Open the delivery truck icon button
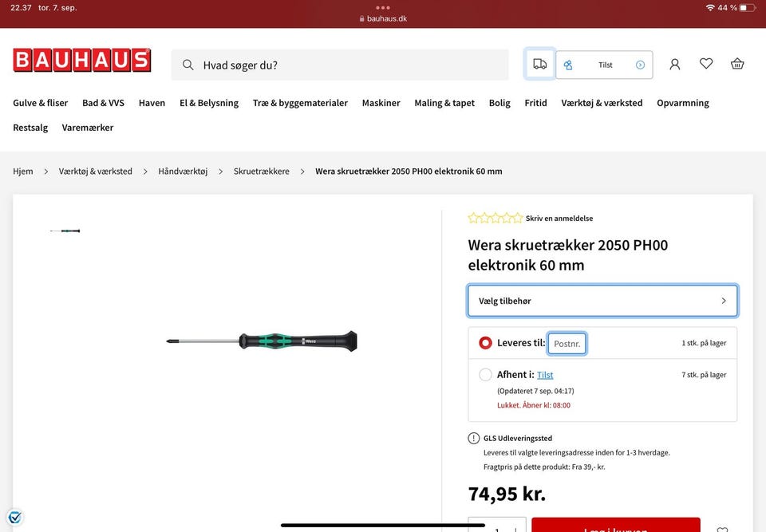 tap(540, 64)
